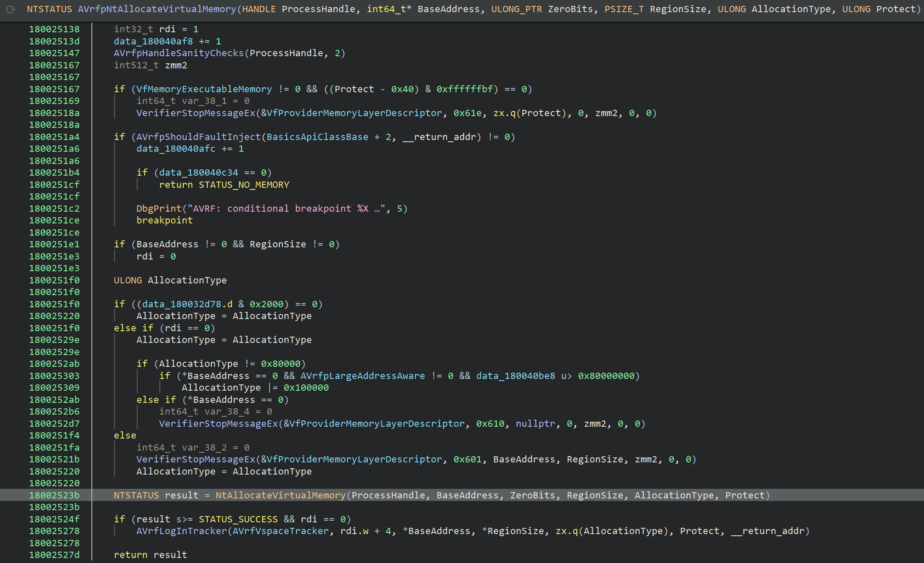Click the AVrfpLargeAddressAware variable
Image resolution: width=924 pixels, height=563 pixels.
[362, 376]
